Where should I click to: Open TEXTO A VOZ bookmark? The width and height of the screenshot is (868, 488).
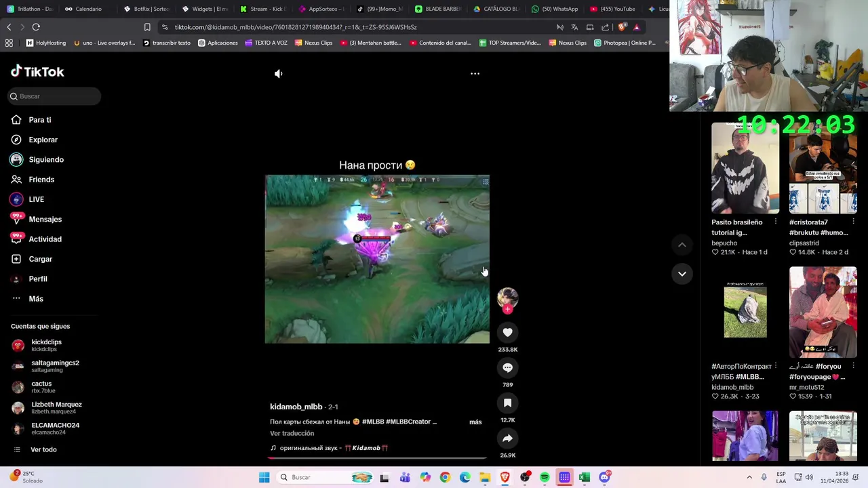point(266,43)
